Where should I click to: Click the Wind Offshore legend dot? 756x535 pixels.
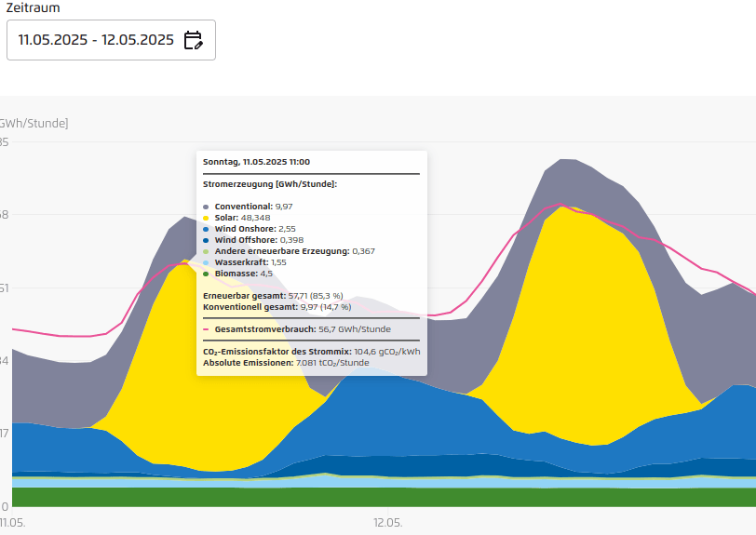pos(206,240)
